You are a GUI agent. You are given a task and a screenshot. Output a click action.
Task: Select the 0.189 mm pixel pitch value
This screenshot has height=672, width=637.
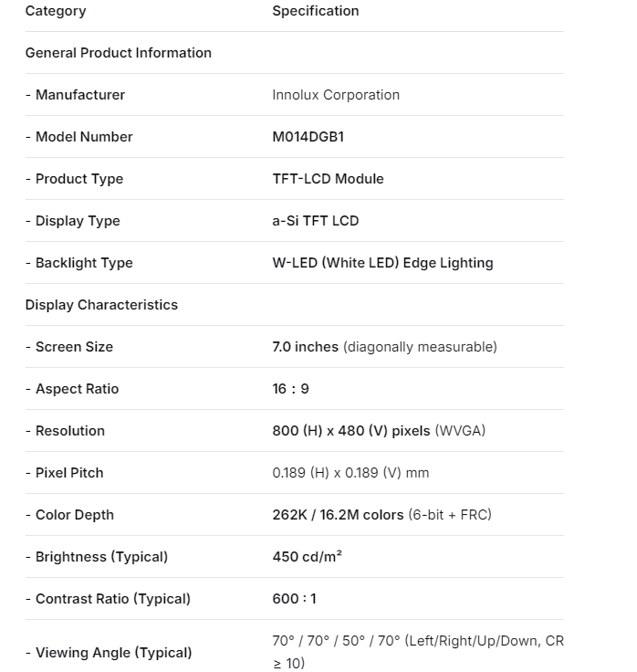[350, 473]
